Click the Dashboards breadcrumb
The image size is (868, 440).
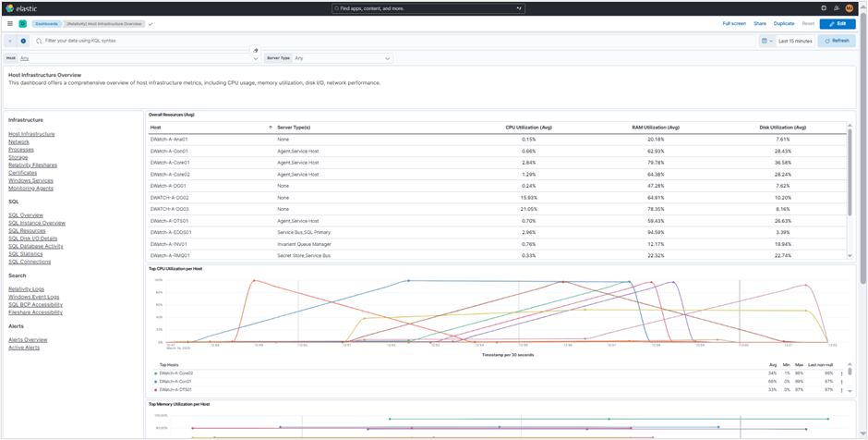click(x=46, y=23)
